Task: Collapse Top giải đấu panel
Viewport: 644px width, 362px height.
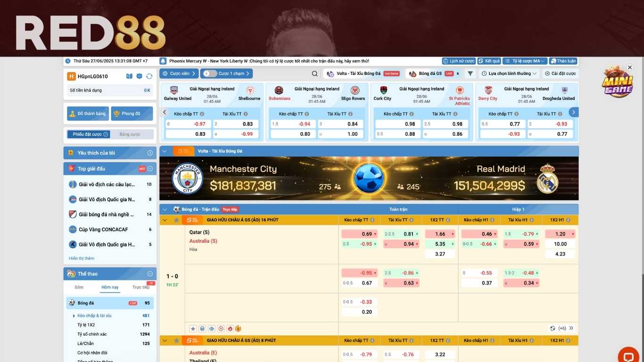Action: coord(150,169)
